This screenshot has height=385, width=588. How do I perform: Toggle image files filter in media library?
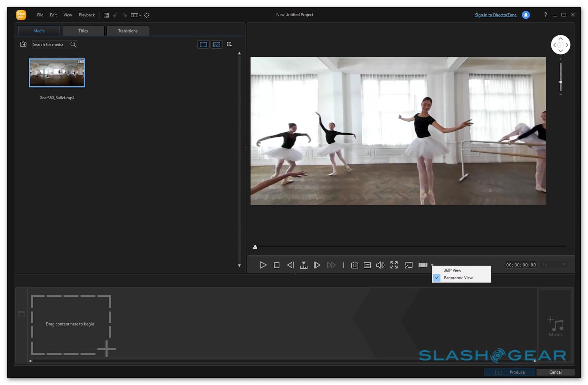(x=217, y=44)
